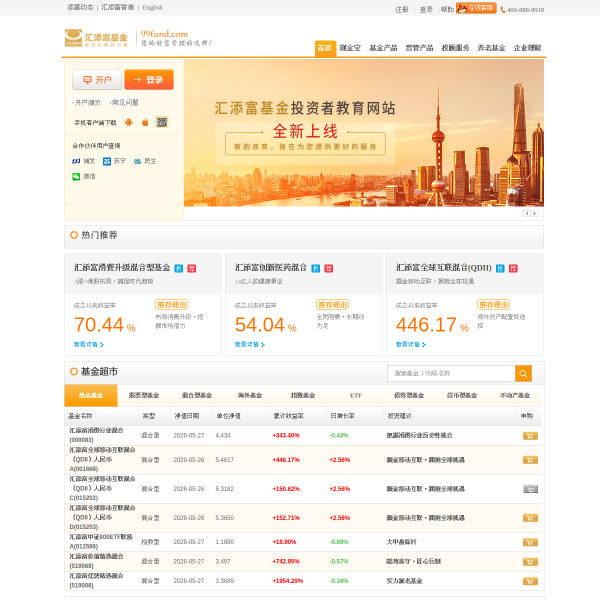Switch to the 债券型基金 tab
Image resolution: width=600 pixels, height=600 pixels.
(409, 396)
